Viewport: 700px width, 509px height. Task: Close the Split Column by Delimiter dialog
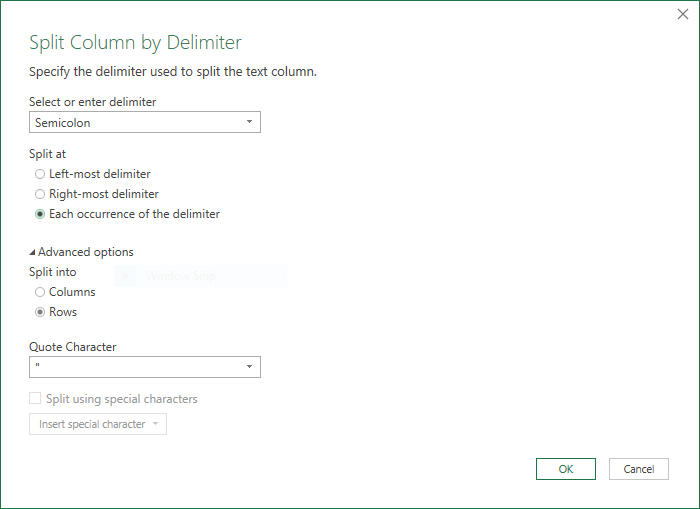pyautogui.click(x=683, y=14)
